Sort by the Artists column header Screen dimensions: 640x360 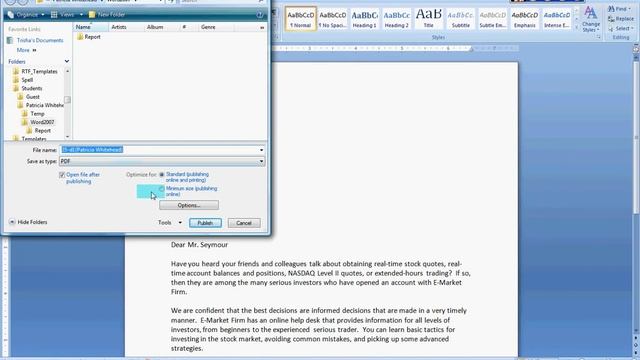coord(127,27)
